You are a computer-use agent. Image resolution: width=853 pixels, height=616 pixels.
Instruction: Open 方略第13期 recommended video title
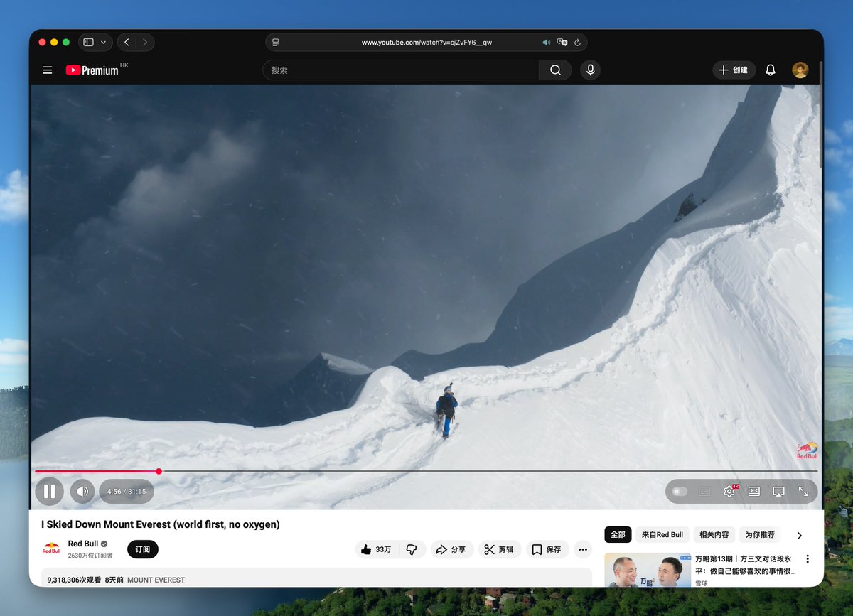[746, 565]
